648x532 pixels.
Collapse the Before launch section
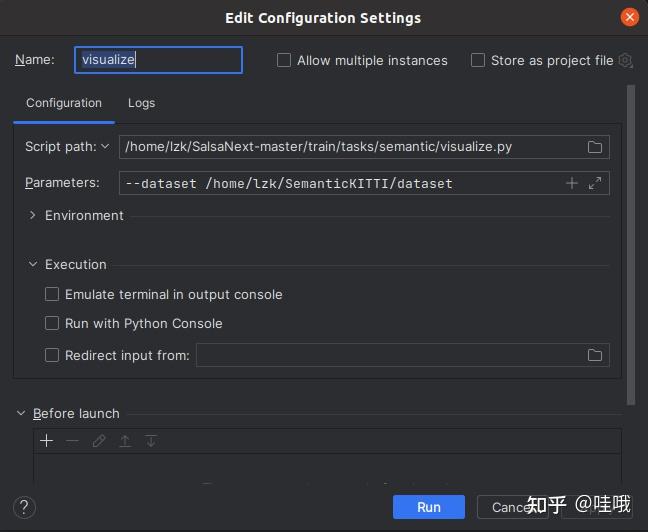(x=21, y=413)
